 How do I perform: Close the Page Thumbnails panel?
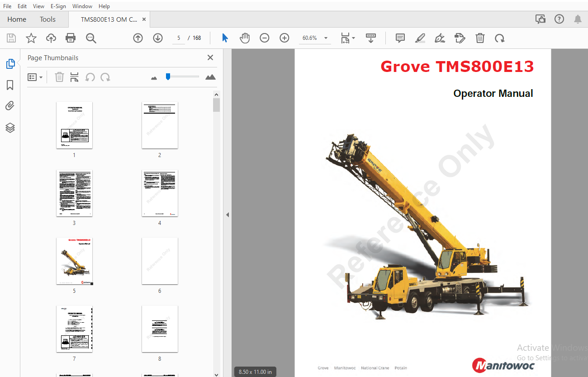click(210, 57)
